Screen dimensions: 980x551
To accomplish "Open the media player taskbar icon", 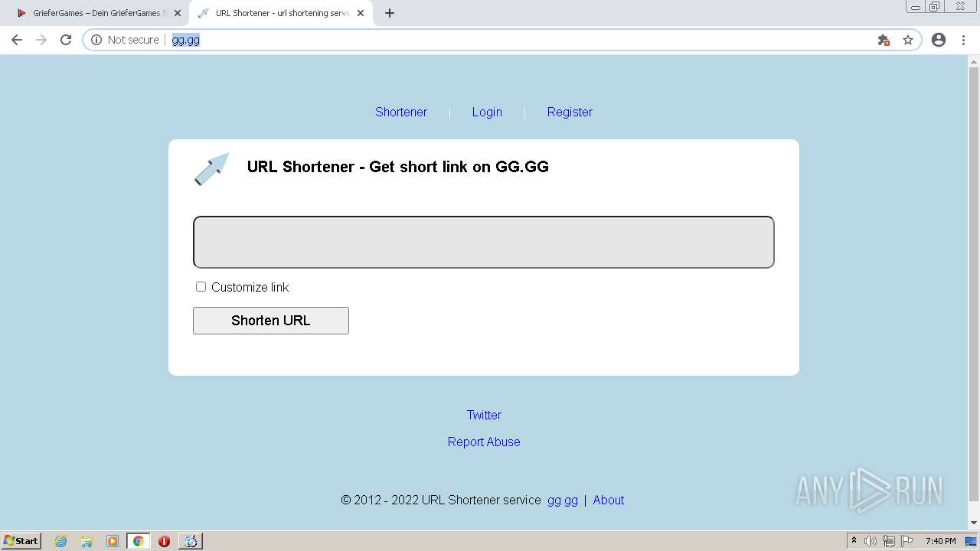I will (x=113, y=541).
